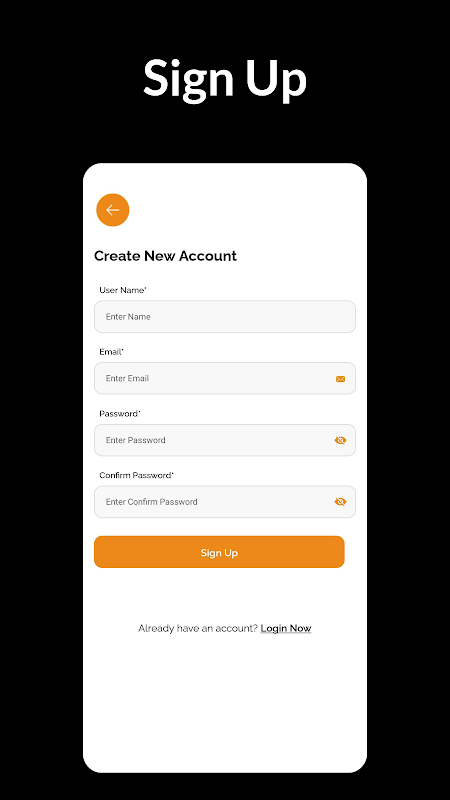Select the Email input box
The height and width of the screenshot is (800, 450).
[x=225, y=379]
